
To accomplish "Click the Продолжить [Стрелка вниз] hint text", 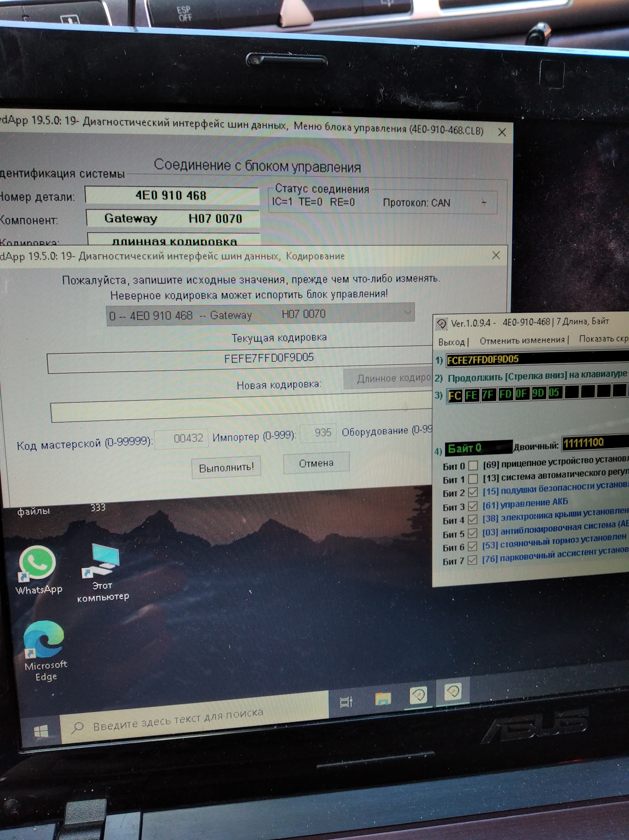I will 537,376.
